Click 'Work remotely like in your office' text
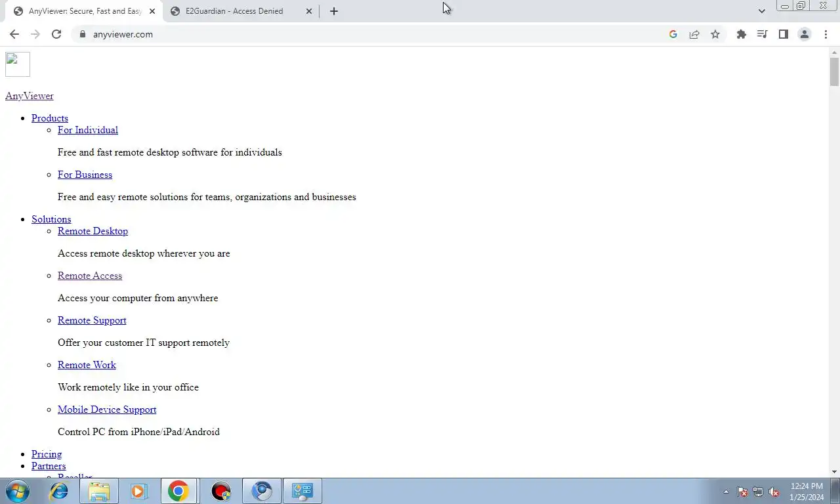Screen dimensions: 840x504 (128, 387)
